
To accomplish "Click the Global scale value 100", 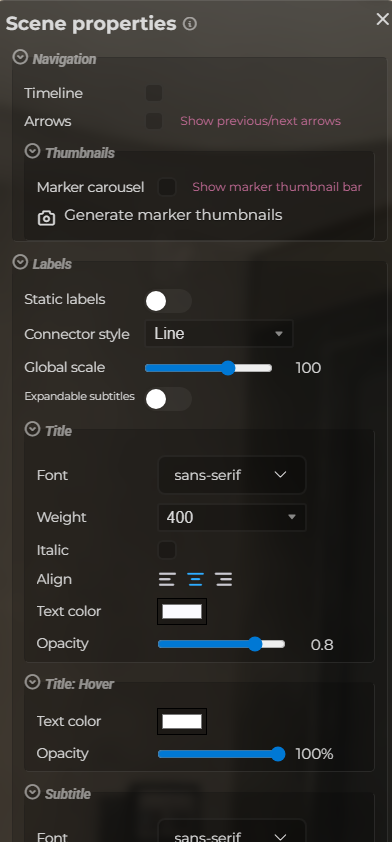I will [308, 368].
